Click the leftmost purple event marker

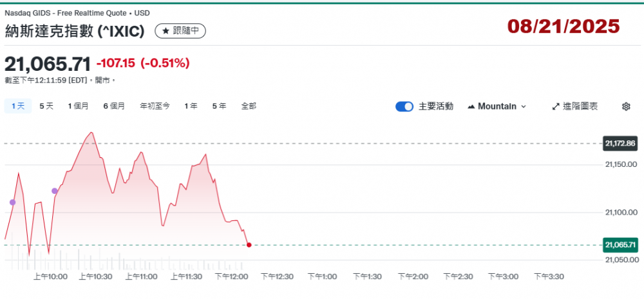pyautogui.click(x=12, y=202)
